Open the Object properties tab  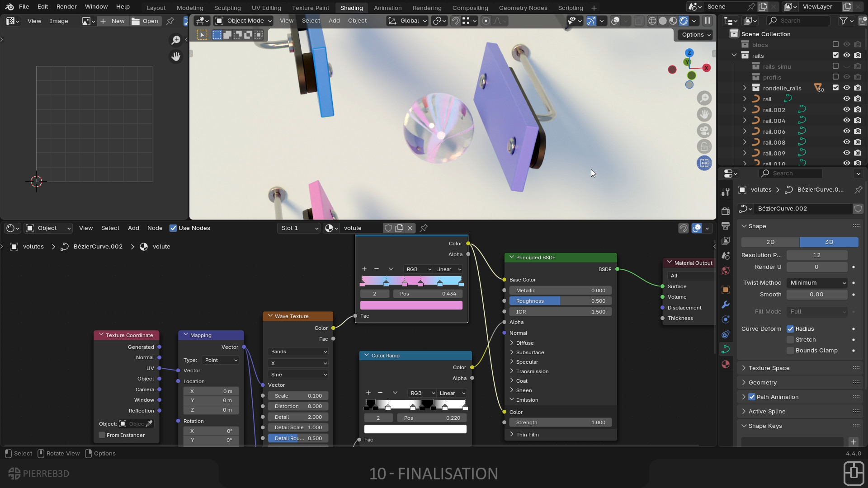coord(726,290)
